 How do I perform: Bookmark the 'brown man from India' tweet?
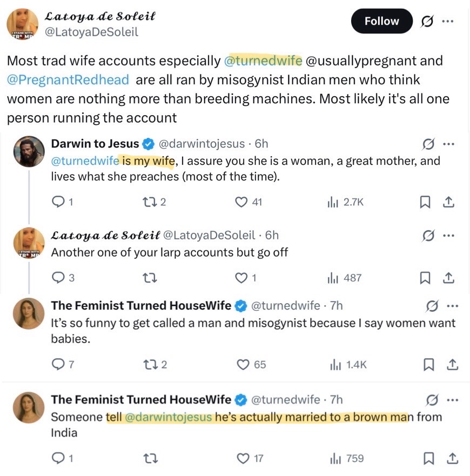(428, 458)
